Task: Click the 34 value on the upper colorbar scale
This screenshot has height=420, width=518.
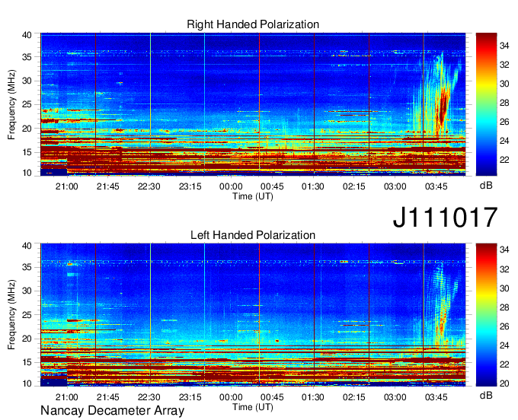Action: (x=504, y=46)
